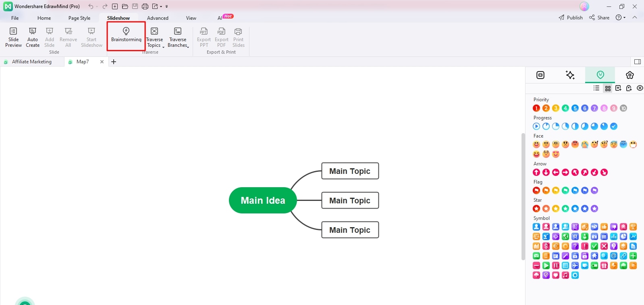
Task: Click the Share button
Action: tap(599, 18)
